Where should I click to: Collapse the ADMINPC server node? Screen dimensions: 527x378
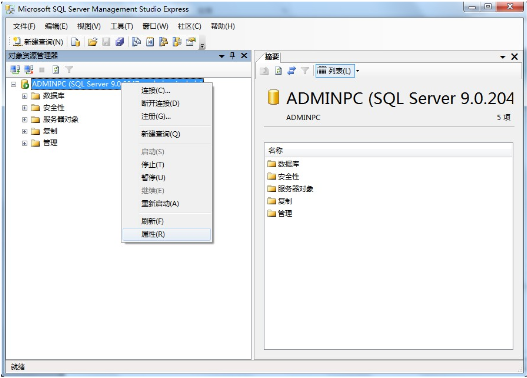pos(13,84)
